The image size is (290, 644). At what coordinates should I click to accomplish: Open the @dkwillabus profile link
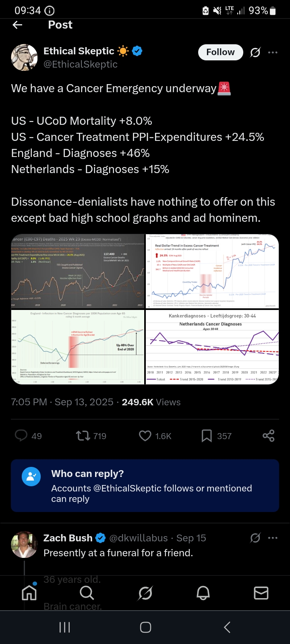139,538
